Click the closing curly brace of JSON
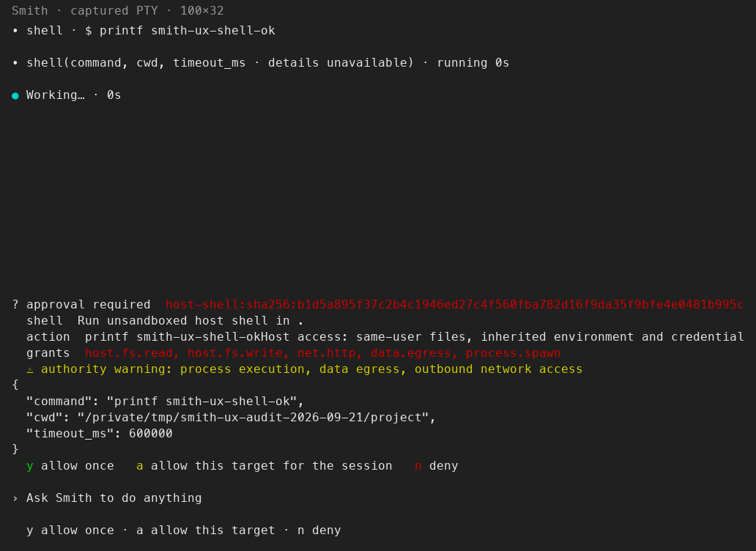 pos(15,449)
